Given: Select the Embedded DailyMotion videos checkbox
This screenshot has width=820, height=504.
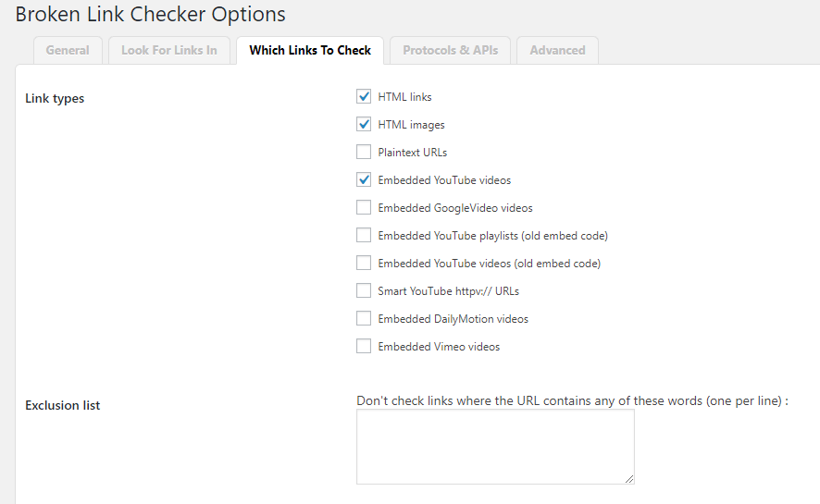Looking at the screenshot, I should coord(364,318).
